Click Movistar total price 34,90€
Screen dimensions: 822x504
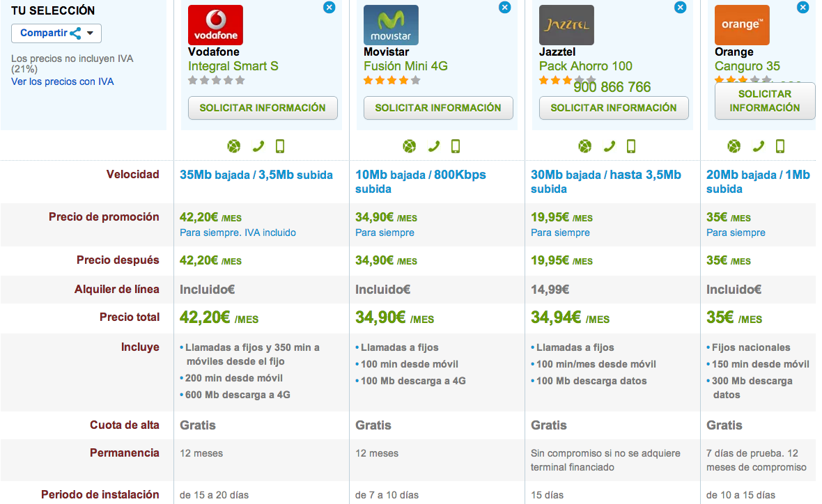395,317
